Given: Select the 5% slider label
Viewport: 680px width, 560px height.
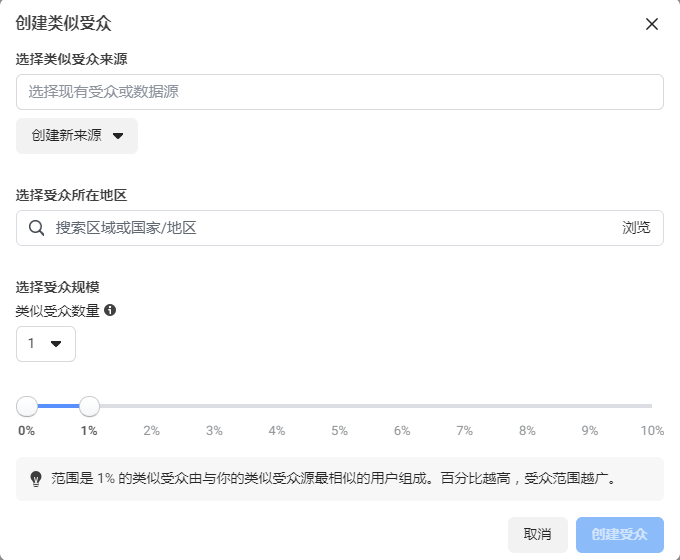Looking at the screenshot, I should 339,430.
